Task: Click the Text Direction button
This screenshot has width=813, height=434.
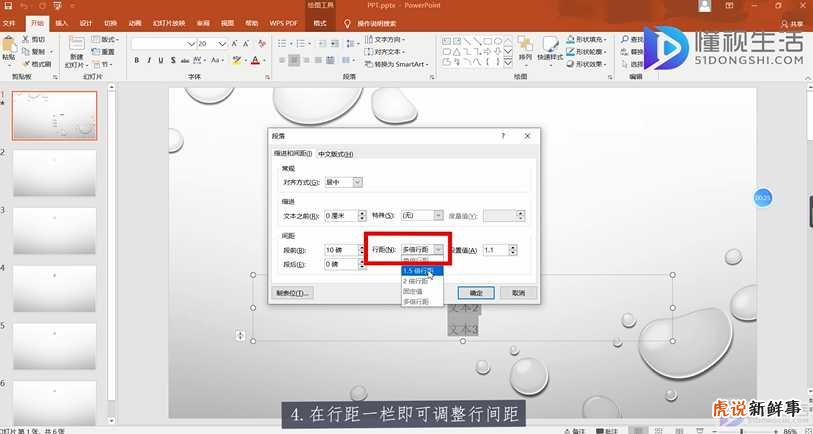Action: 386,39
